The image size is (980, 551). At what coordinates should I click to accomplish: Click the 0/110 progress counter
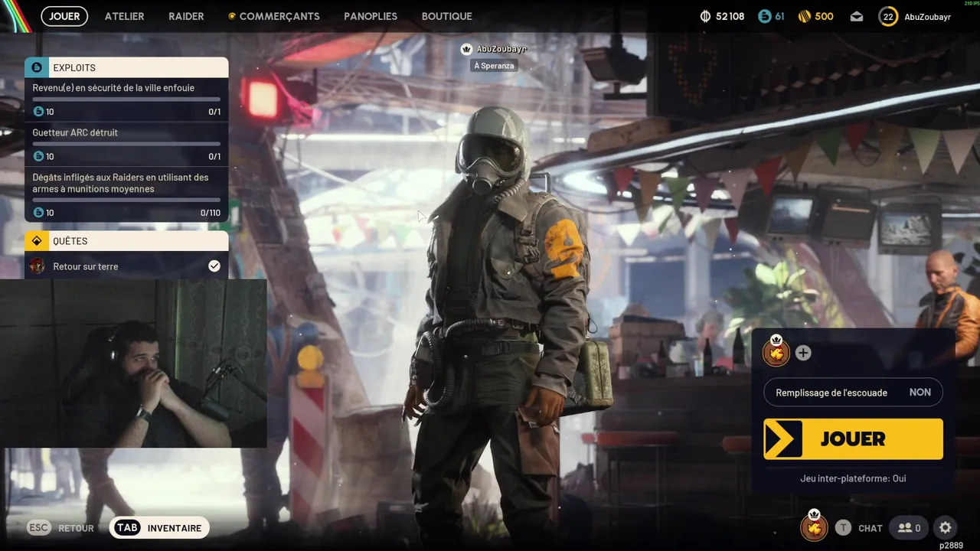tap(211, 213)
